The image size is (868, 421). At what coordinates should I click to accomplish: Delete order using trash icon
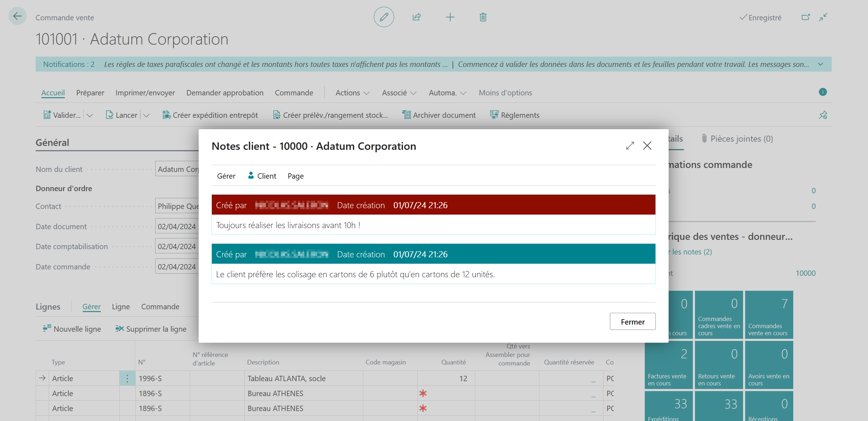click(483, 17)
